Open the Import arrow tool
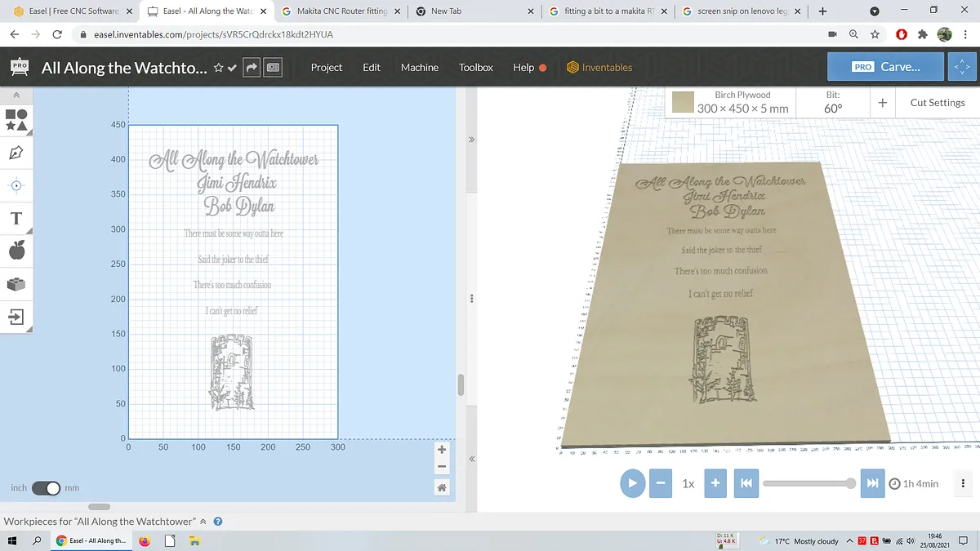Viewport: 980px width, 551px height. tap(16, 316)
